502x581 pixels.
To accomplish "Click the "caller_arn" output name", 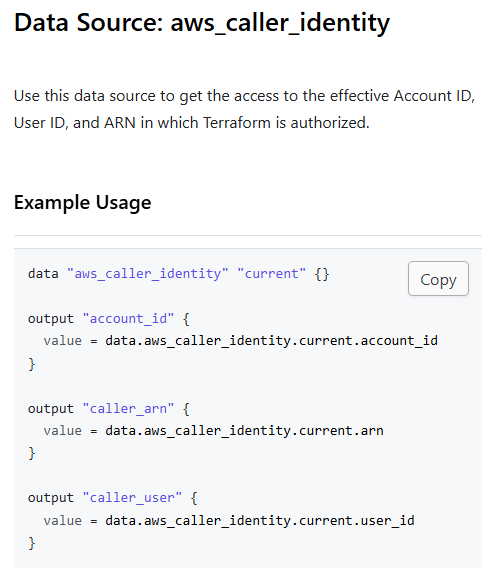I will [128, 409].
